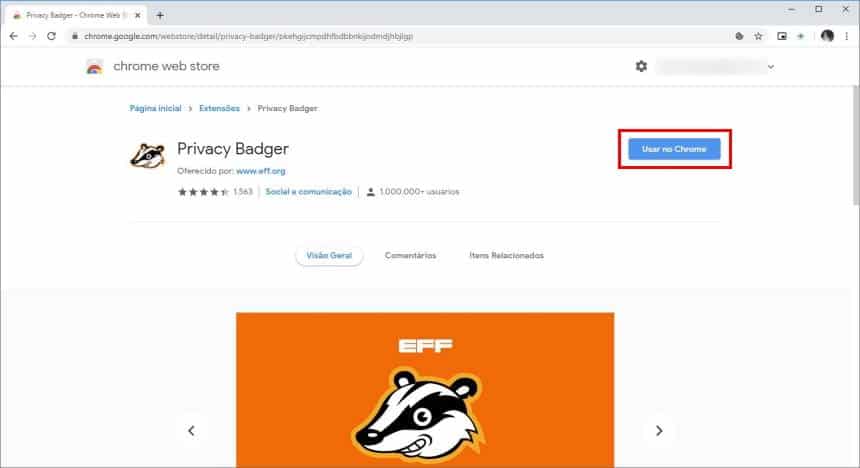Go back to the previous page
The width and height of the screenshot is (860, 468).
14,36
